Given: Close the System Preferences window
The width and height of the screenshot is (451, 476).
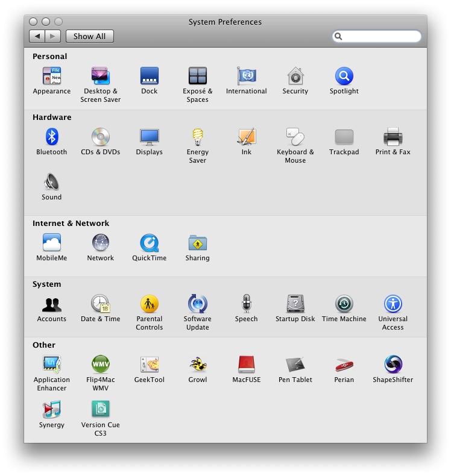Looking at the screenshot, I should [33, 22].
